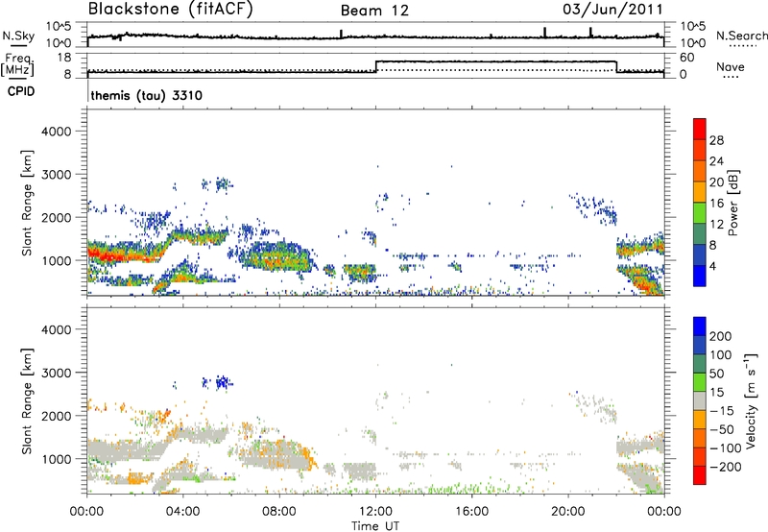Select the "18" frequency axis tick
This screenshot has height=532, width=768.
(x=64, y=58)
